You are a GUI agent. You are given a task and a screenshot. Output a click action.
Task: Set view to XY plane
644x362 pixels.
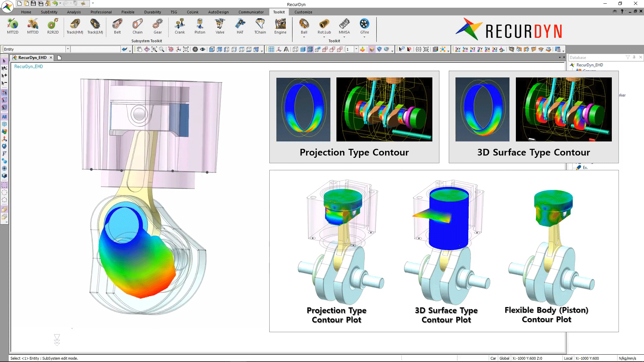point(458,49)
